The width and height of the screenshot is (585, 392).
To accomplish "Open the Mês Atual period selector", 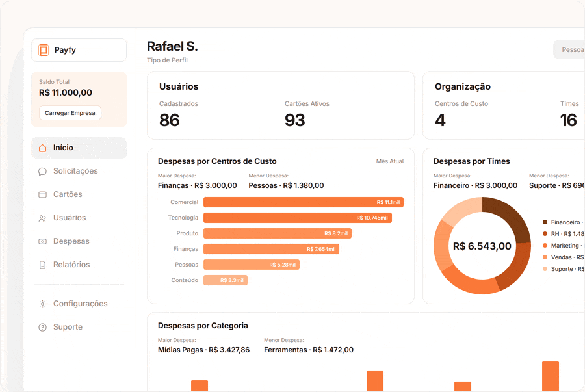I will (x=390, y=161).
